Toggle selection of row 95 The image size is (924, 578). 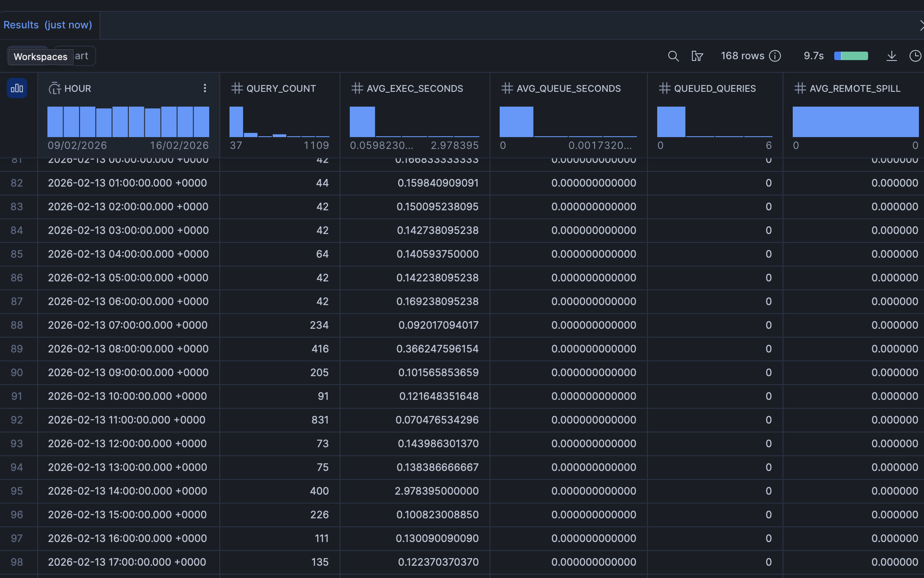[17, 491]
